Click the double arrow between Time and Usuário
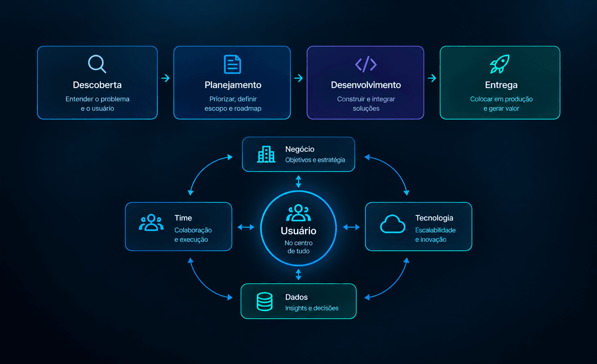This screenshot has height=364, width=597. coord(246,227)
